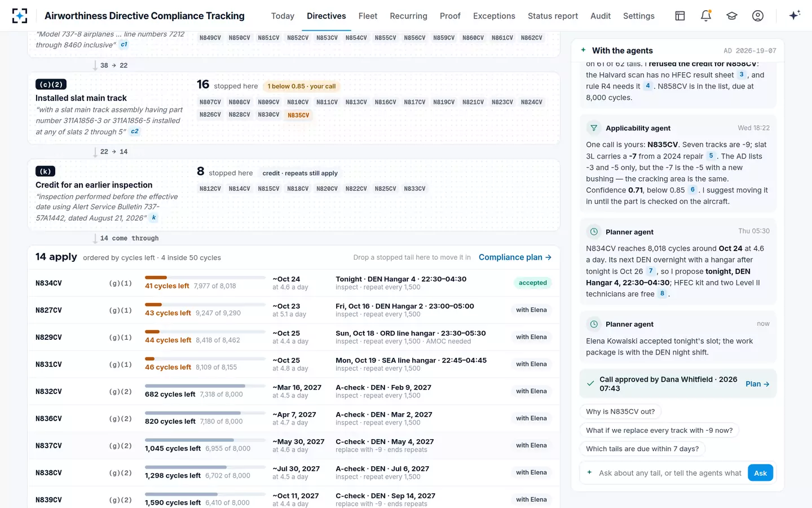812x508 pixels.
Task: Open reference 8 after technicians are free
Action: click(x=662, y=294)
